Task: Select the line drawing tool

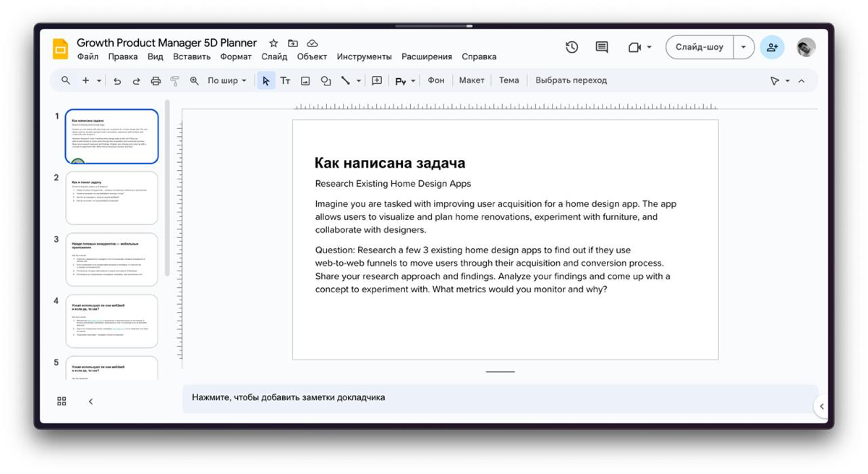Action: tap(345, 80)
